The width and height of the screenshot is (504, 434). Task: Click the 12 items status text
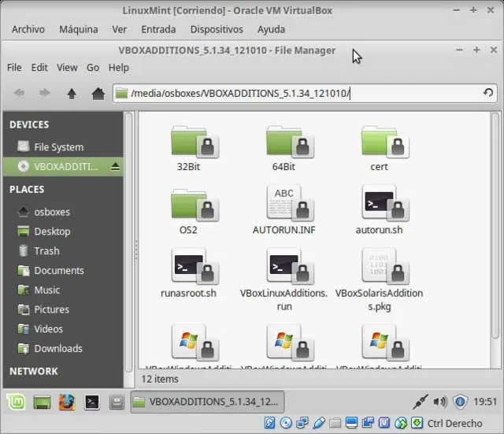tap(160, 379)
